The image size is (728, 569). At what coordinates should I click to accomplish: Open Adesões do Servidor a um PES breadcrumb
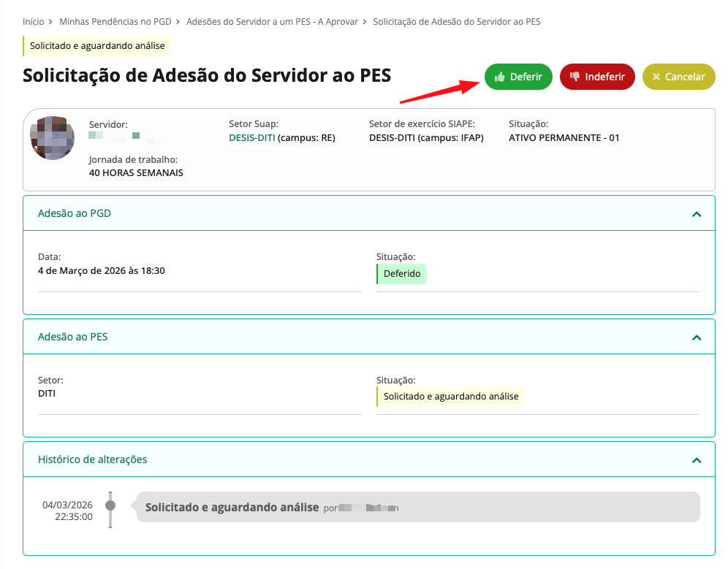[x=272, y=22]
